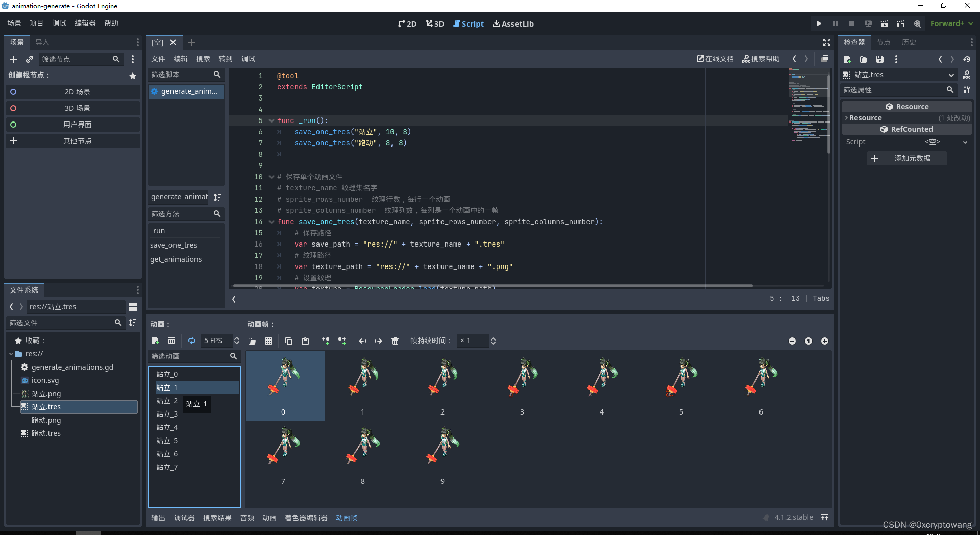Load a resource in the Inspector
The width and height of the screenshot is (980, 535).
pos(864,59)
